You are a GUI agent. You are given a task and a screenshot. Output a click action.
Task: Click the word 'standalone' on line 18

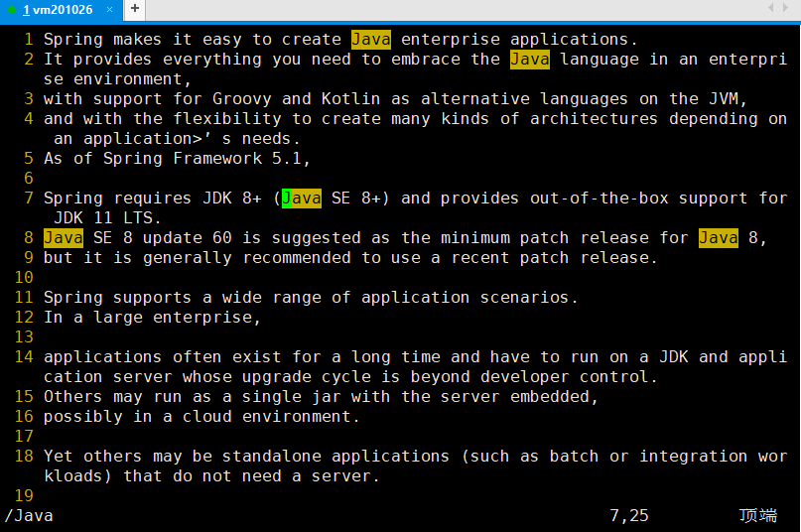pyautogui.click(x=272, y=457)
